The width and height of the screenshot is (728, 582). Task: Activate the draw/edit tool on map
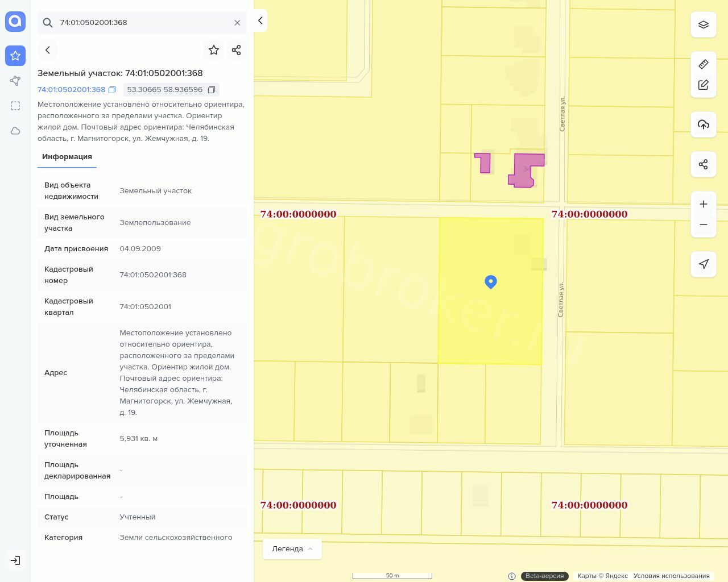point(703,85)
